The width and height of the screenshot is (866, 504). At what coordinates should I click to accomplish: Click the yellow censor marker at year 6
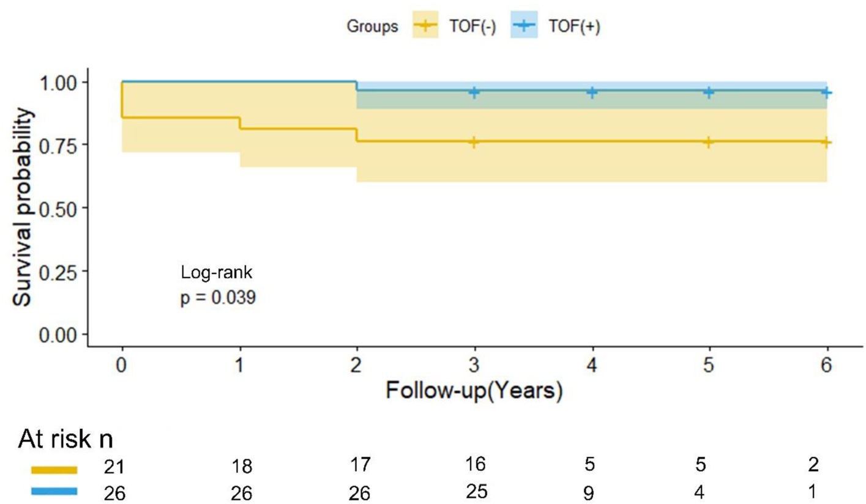(826, 142)
